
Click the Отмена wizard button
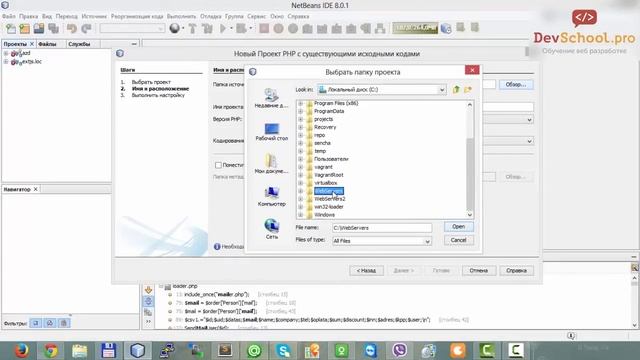479,270
